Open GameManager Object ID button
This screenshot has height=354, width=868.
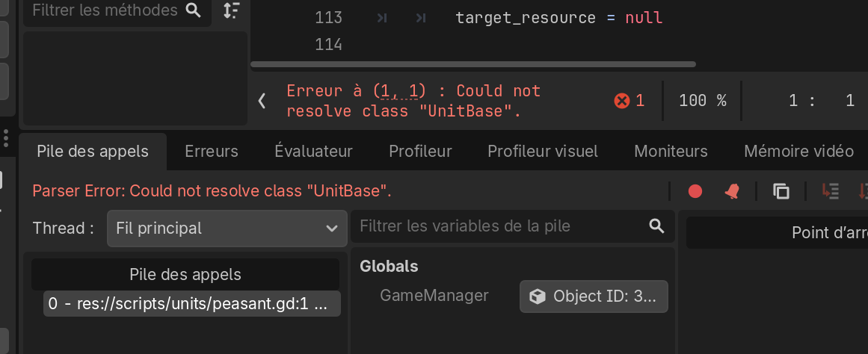click(594, 296)
